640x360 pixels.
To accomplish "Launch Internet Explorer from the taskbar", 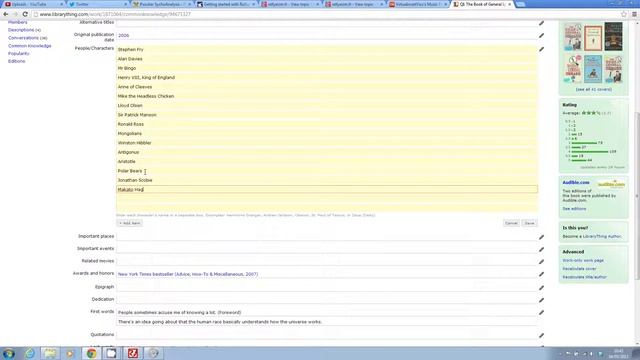I will [30, 353].
